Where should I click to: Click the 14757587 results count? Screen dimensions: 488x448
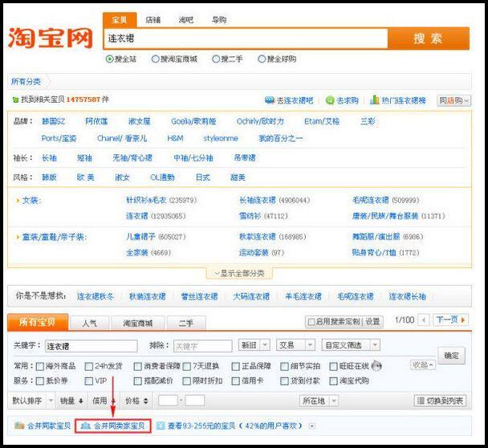point(83,100)
